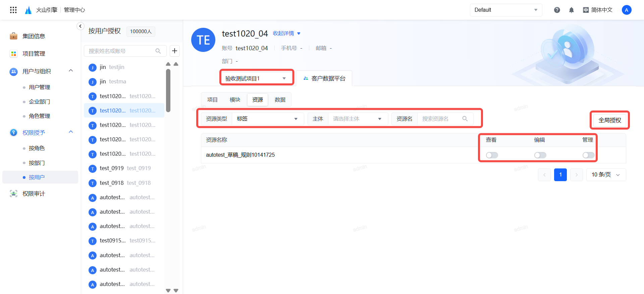
Task: Open 角色管理 in the sidebar
Action: pyautogui.click(x=40, y=116)
